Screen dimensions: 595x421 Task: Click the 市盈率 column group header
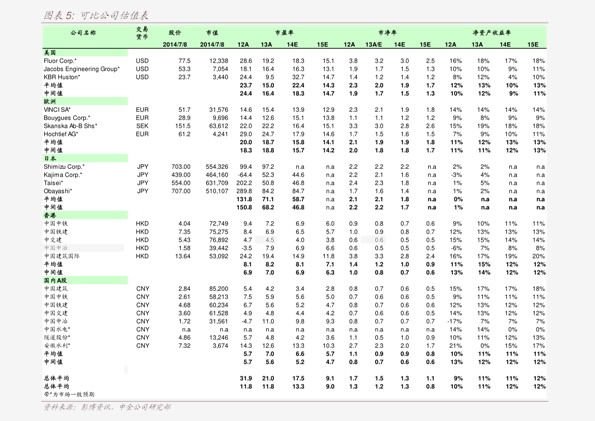[284, 33]
